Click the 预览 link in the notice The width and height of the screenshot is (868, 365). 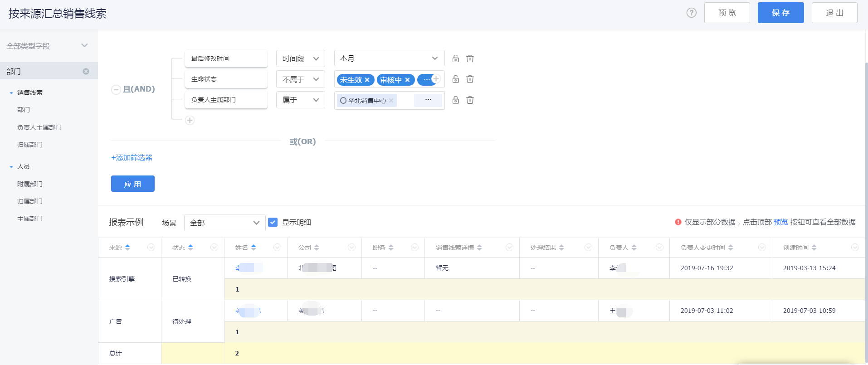pos(781,222)
